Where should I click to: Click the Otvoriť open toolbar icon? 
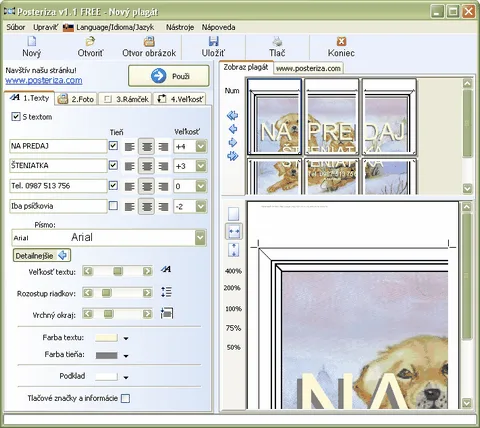click(x=90, y=41)
